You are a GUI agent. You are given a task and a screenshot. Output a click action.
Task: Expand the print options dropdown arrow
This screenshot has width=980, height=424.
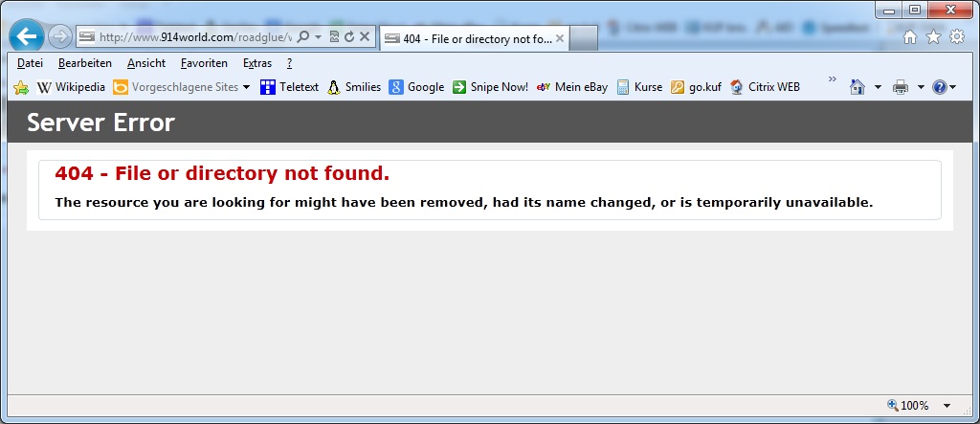(x=921, y=87)
